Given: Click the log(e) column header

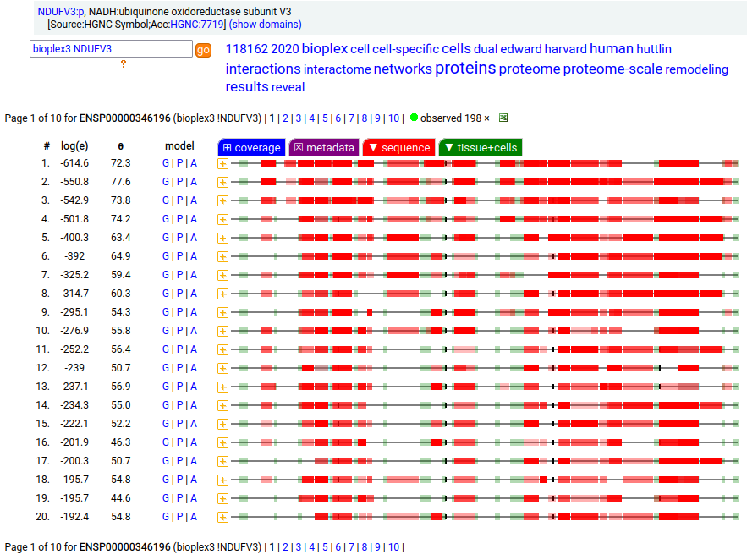Looking at the screenshot, I should (74, 146).
